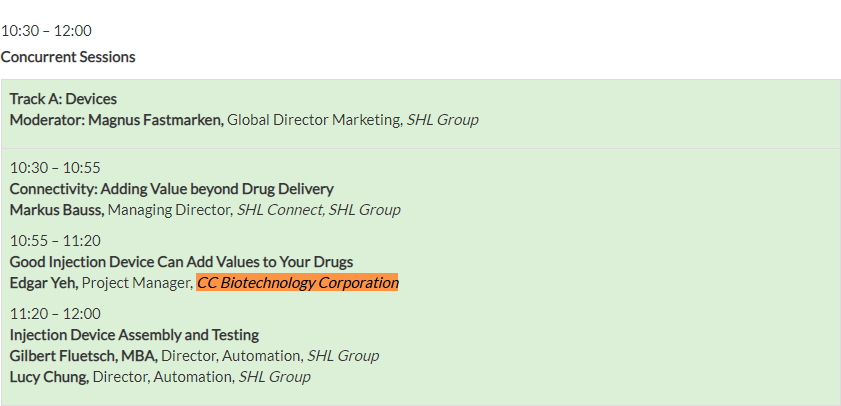Screen dimensions: 841x406
Task: Open Good Injection Device Can Add Values talk
Action: (x=181, y=262)
